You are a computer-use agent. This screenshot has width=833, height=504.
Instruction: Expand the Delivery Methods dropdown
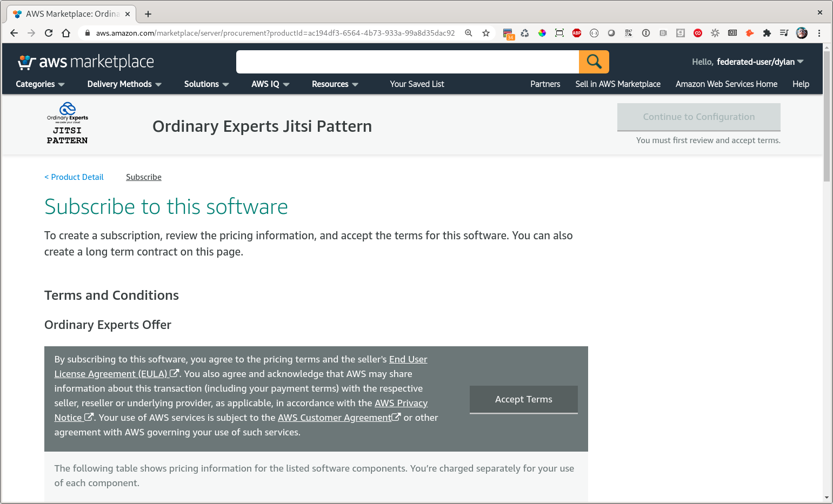pyautogui.click(x=124, y=84)
